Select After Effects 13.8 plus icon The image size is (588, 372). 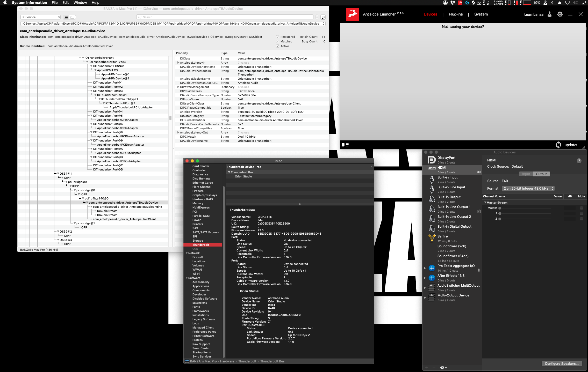[432, 278]
